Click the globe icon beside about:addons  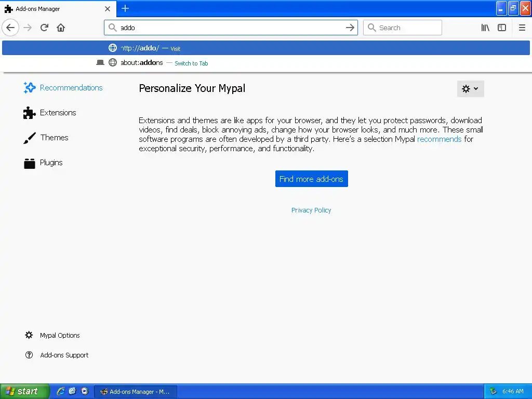(113, 62)
